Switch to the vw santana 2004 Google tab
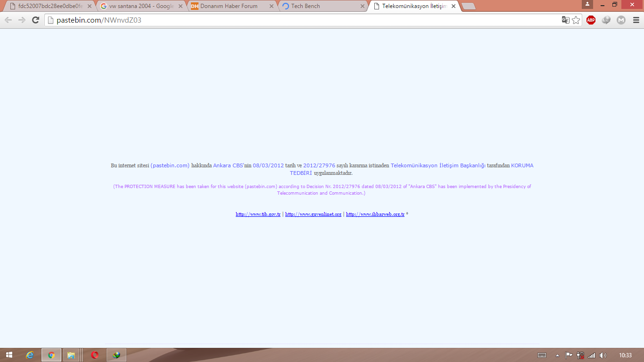Viewport: 644px width, 362px height. pos(141,6)
